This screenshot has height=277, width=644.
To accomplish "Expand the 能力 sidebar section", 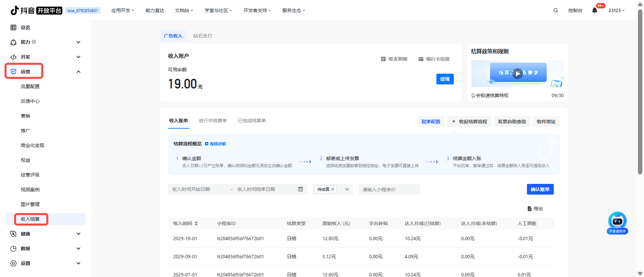I will [78, 42].
